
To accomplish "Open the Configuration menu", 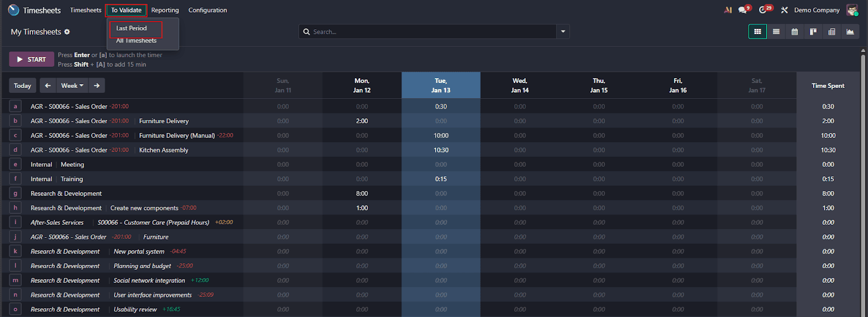I will [208, 10].
